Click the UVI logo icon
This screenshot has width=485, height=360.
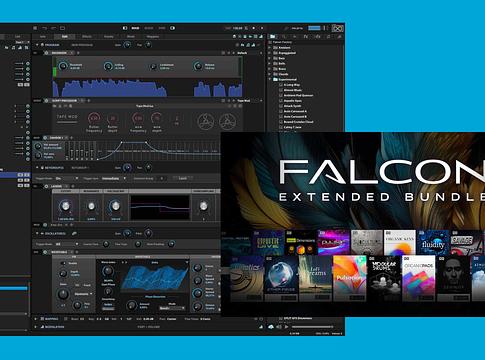(338, 29)
